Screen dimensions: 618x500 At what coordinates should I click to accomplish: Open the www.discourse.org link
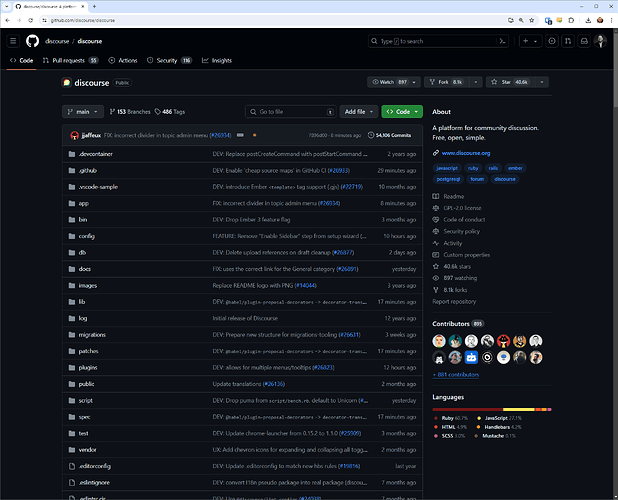[x=466, y=153]
